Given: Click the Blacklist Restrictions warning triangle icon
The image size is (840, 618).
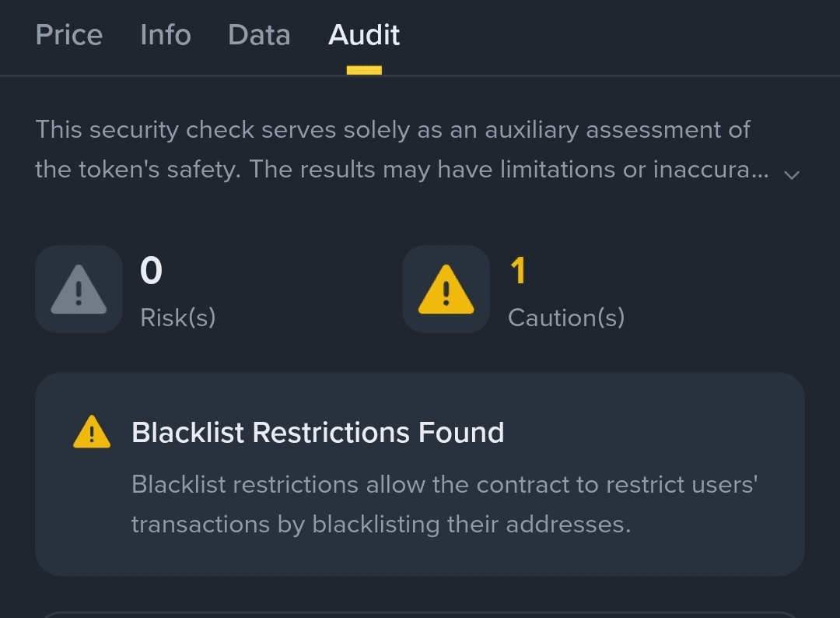Looking at the screenshot, I should click(92, 433).
